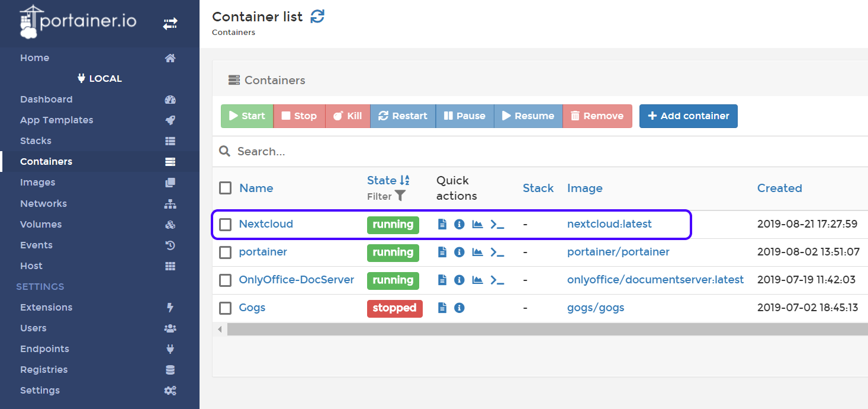Click inspect info icon for Gogs container
The height and width of the screenshot is (409, 868).
tap(459, 308)
